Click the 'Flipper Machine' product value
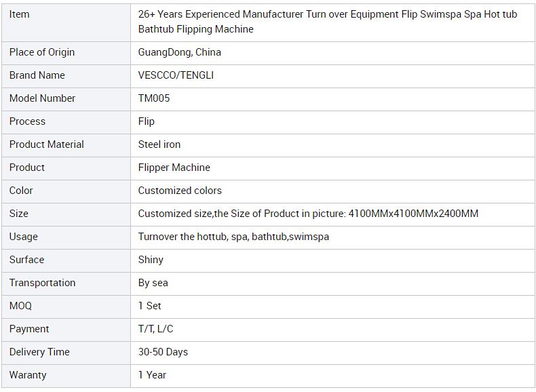Viewport: 536px width, 392px height. click(174, 168)
